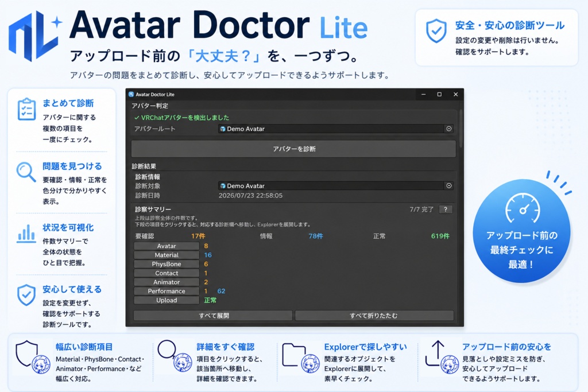Open the Avatar diagnosis section
The image size is (588, 392).
click(167, 246)
